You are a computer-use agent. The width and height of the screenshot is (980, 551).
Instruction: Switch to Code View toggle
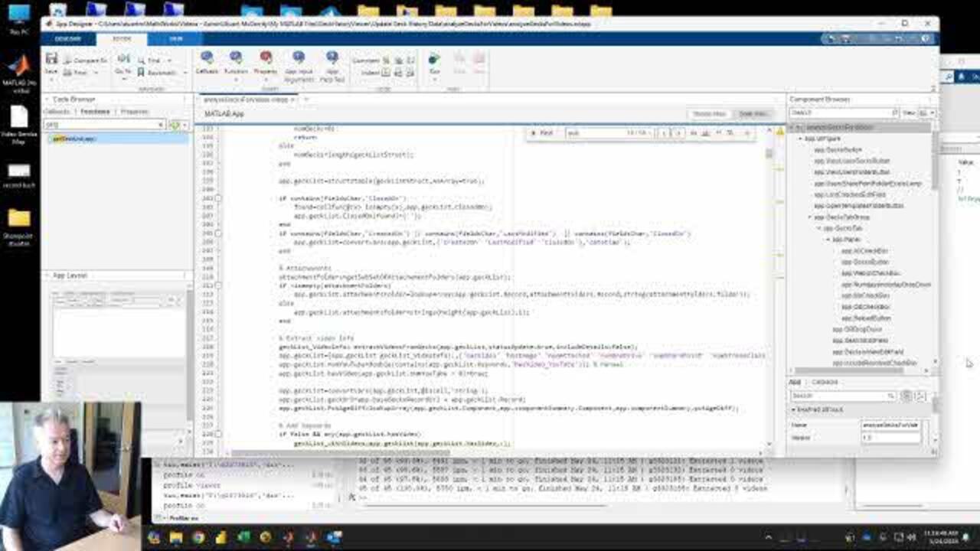(753, 114)
